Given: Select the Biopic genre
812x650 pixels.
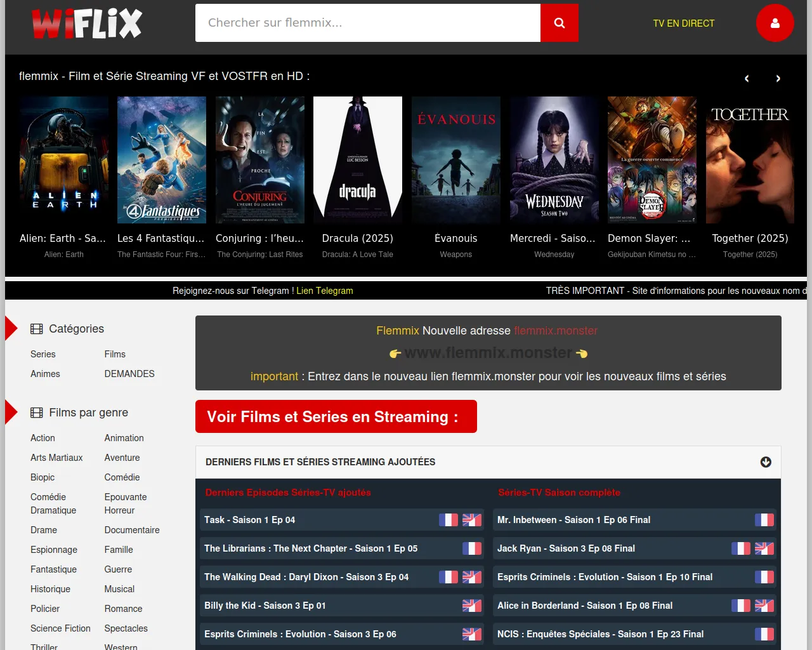Looking at the screenshot, I should coord(43,477).
